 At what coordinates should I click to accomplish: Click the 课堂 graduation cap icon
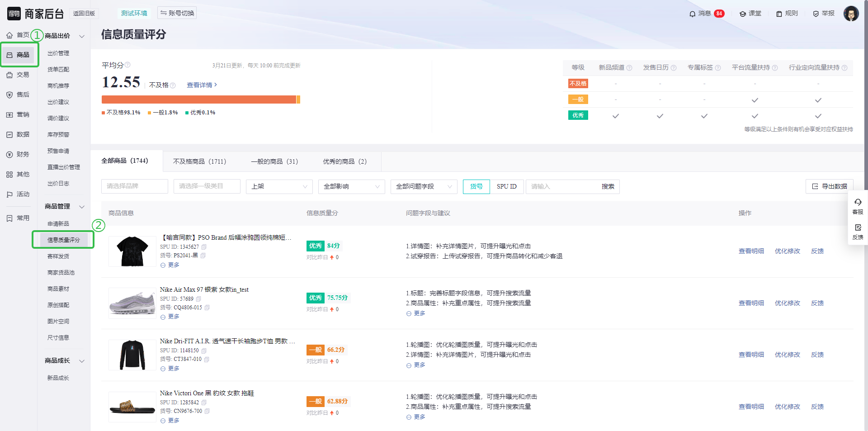(742, 14)
